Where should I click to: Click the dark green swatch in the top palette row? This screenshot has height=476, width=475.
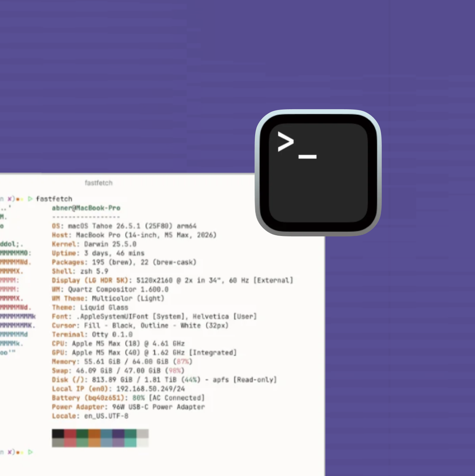tap(82, 433)
